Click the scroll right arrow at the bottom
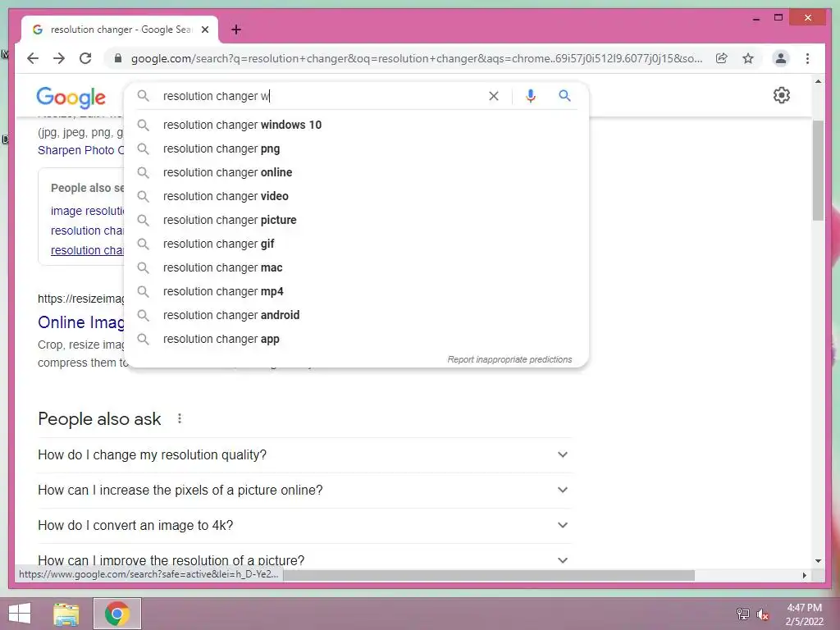Viewport: 840px width, 630px height. [x=804, y=575]
